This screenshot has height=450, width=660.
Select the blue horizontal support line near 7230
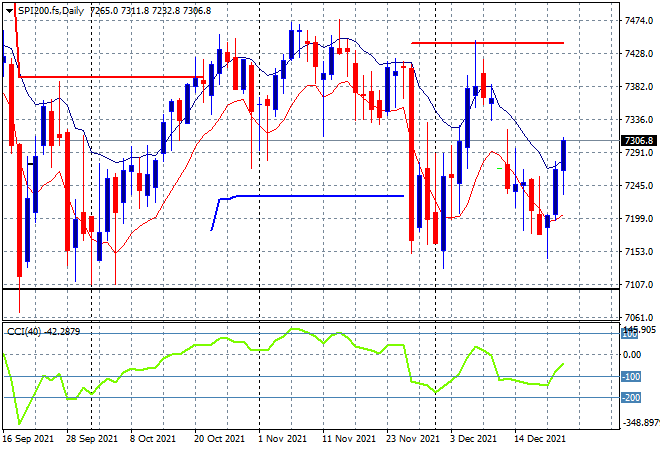(x=320, y=196)
